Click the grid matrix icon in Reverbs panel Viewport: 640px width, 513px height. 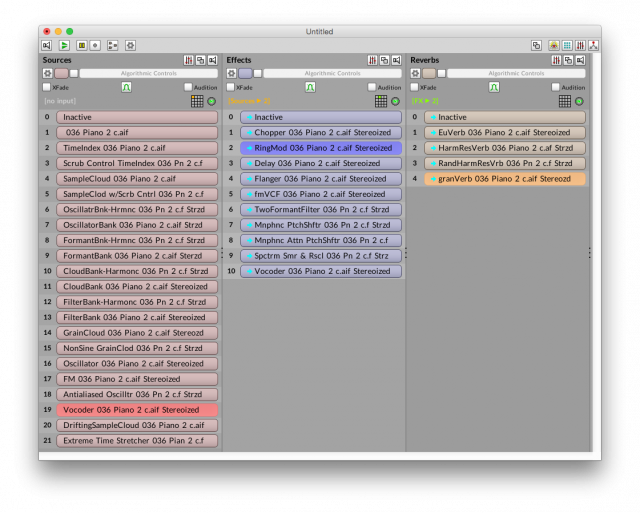[565, 101]
